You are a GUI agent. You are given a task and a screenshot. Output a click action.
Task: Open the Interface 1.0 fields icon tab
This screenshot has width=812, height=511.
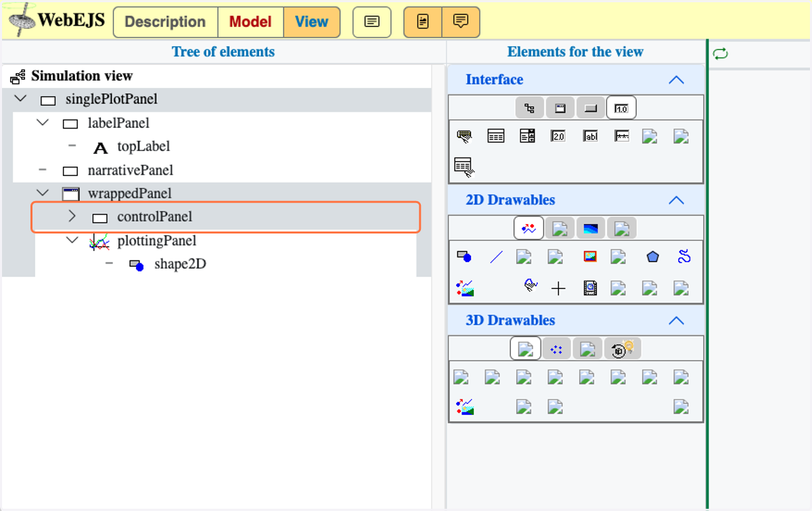click(621, 108)
